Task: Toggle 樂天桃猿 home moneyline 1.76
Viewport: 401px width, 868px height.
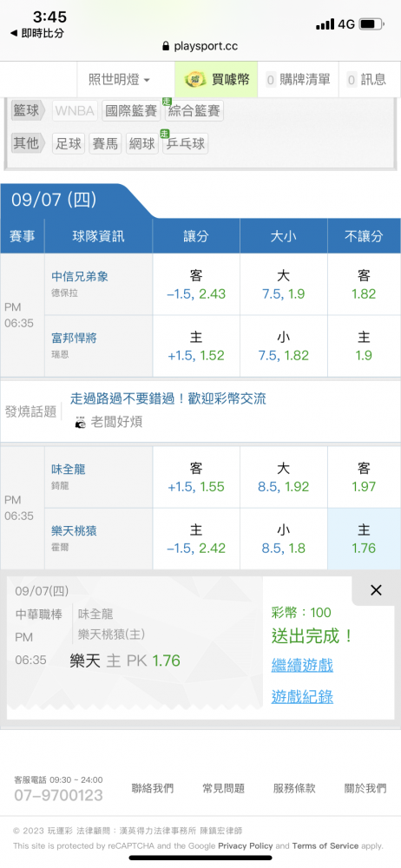Action: 364,539
